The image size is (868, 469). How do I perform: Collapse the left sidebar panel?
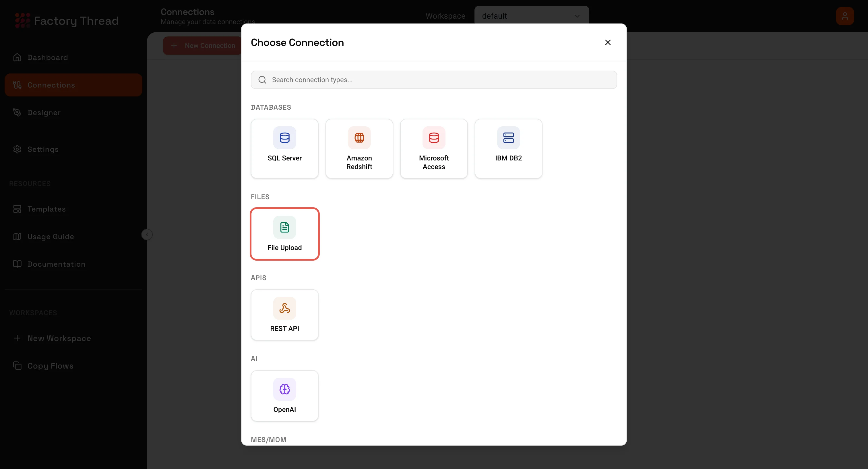pyautogui.click(x=147, y=234)
